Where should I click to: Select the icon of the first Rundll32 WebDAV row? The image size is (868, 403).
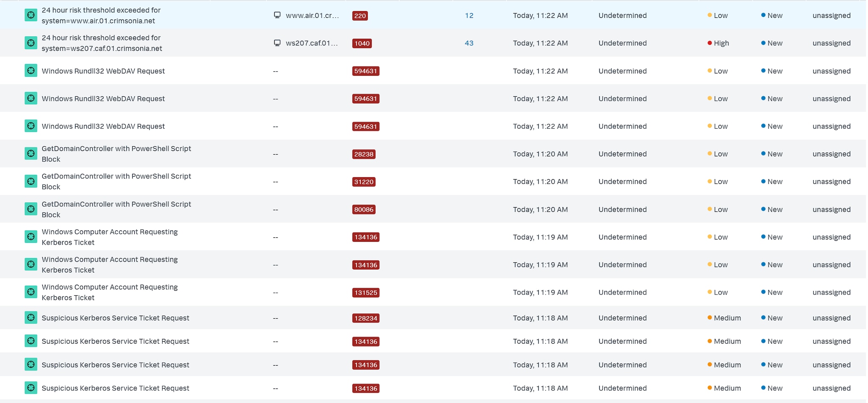pos(31,71)
